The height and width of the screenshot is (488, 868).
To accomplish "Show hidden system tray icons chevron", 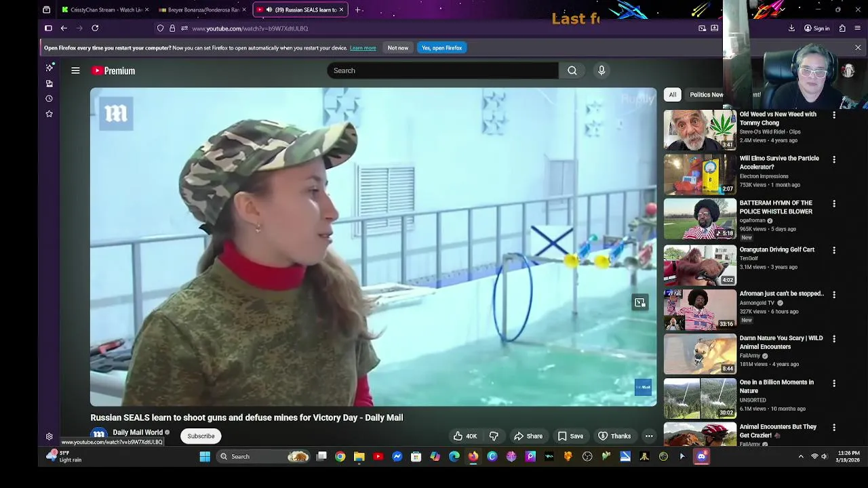I will (x=801, y=457).
